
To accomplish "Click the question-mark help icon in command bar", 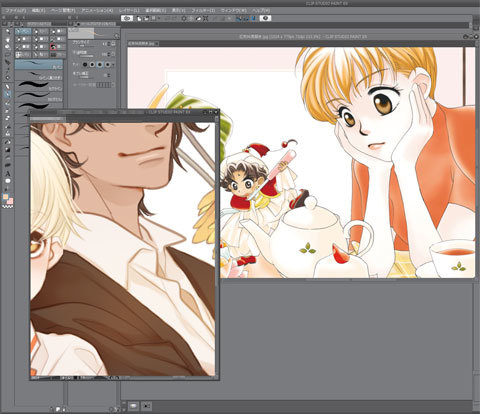I will tap(265, 18).
